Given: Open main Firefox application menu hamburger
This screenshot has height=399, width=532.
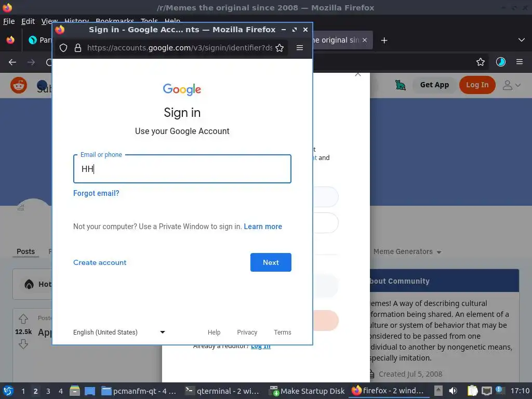Looking at the screenshot, I should point(520,62).
